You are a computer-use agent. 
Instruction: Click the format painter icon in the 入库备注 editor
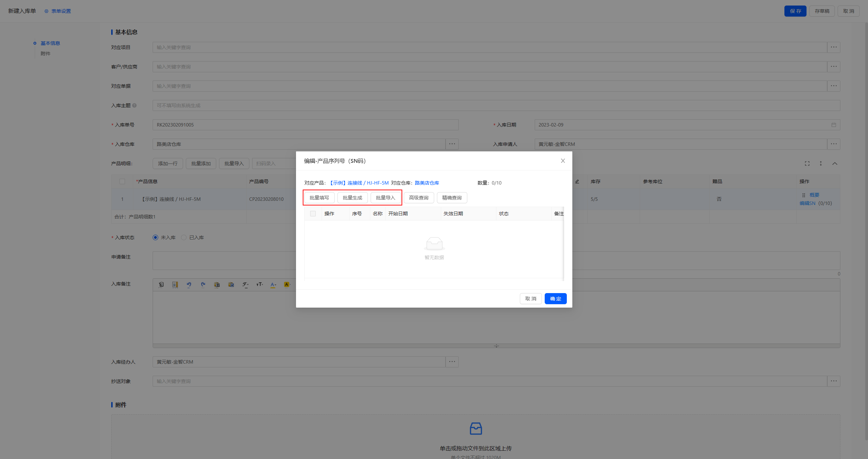pyautogui.click(x=161, y=284)
